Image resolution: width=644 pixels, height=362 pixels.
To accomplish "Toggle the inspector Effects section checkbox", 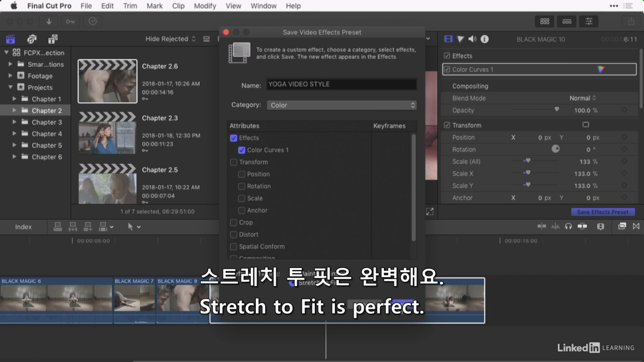I will point(447,56).
